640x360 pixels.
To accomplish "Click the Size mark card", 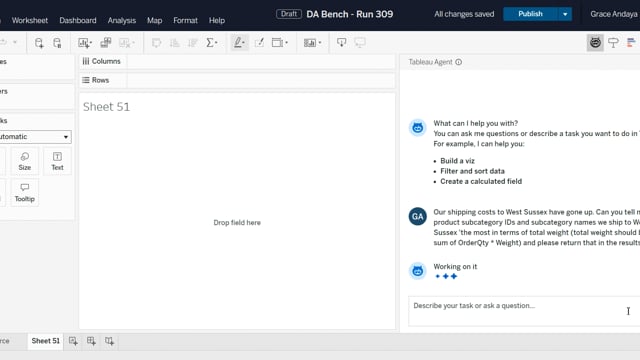I will [x=24, y=162].
